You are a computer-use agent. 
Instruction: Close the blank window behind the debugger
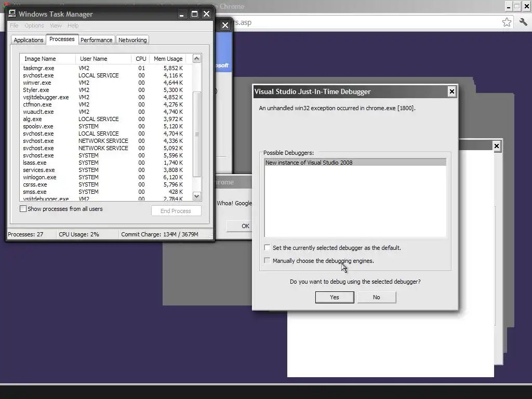(x=496, y=146)
